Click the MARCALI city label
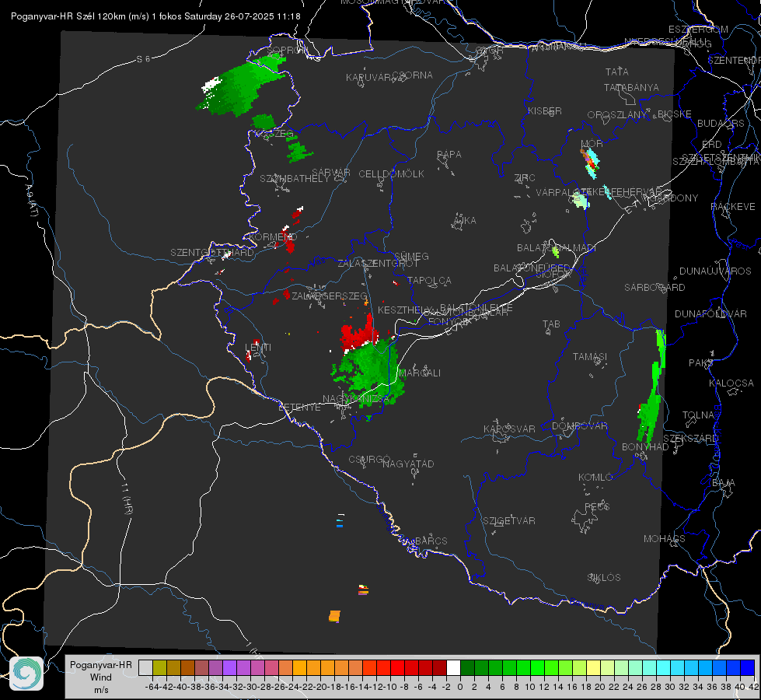Screen dimensions: 761x700 coord(419,373)
